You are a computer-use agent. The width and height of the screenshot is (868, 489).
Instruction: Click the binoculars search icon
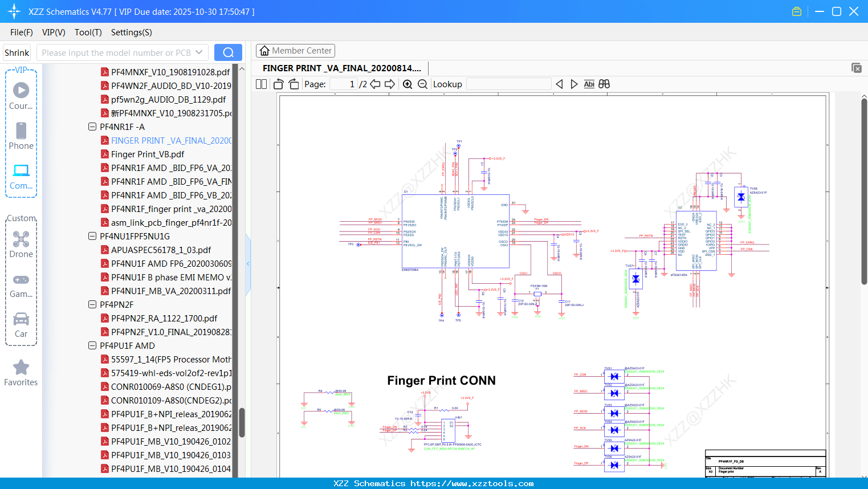point(604,84)
